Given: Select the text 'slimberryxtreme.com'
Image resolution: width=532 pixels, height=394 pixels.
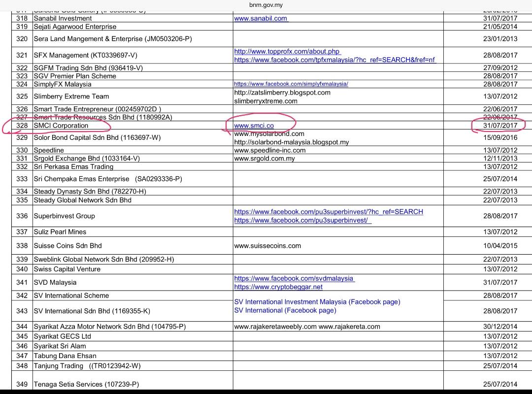Looking at the screenshot, I should pyautogui.click(x=266, y=101).
